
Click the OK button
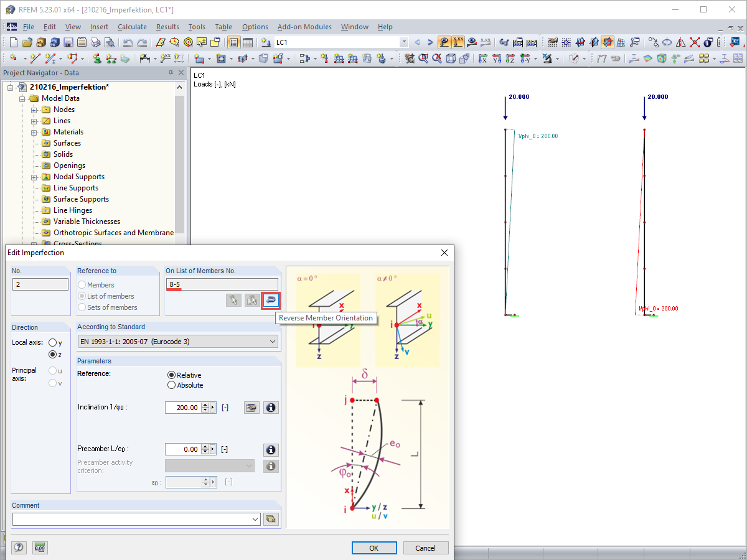coord(374,548)
